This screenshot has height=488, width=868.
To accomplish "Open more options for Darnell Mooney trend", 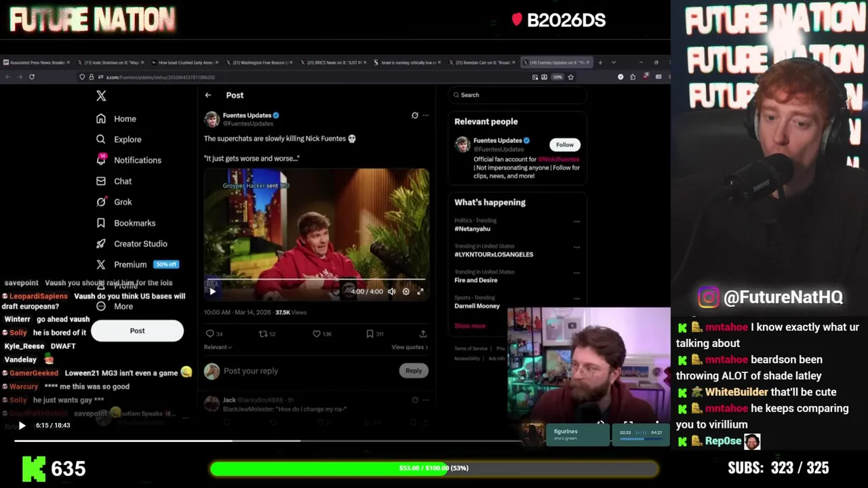I will tap(577, 298).
